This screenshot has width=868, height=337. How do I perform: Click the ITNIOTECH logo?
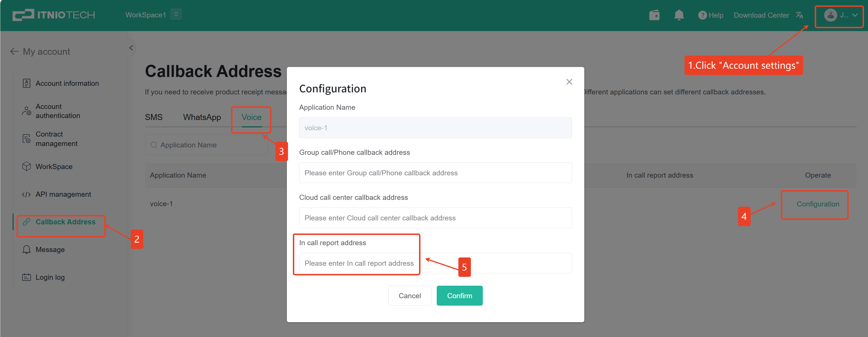54,15
